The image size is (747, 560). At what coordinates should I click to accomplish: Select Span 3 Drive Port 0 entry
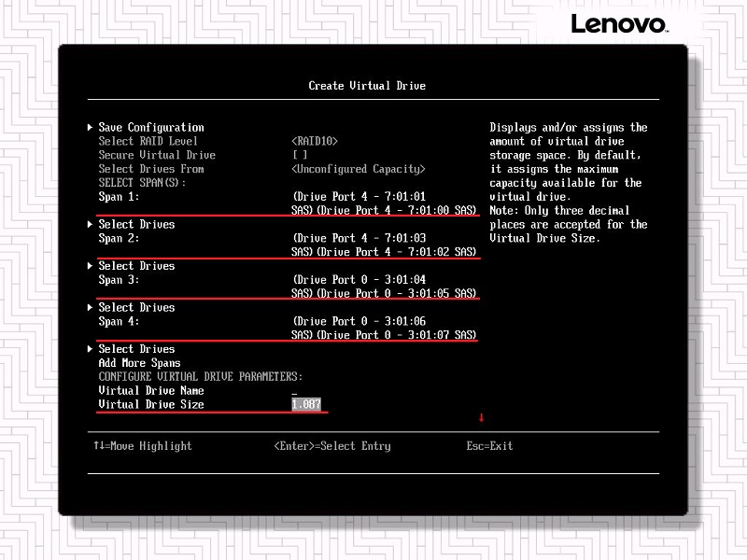[384, 287]
